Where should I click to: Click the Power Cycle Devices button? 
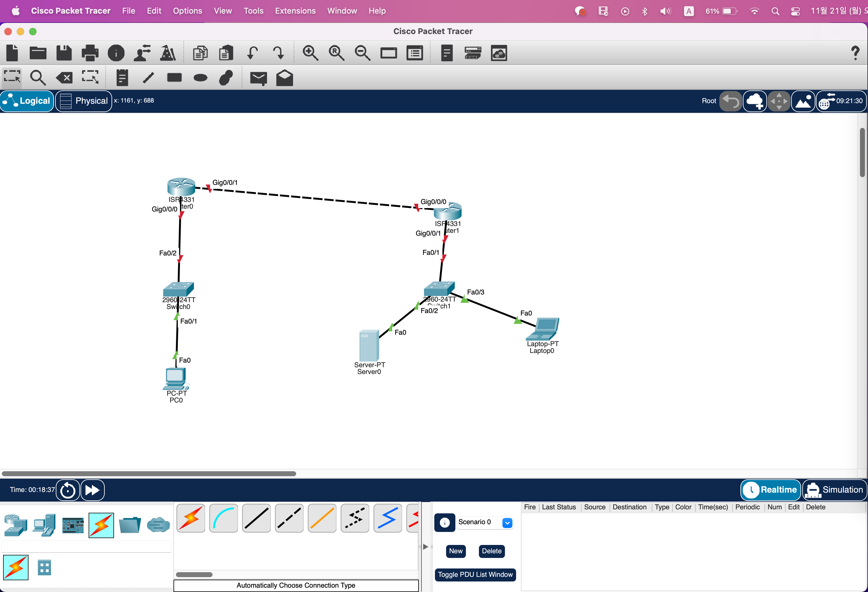68,490
